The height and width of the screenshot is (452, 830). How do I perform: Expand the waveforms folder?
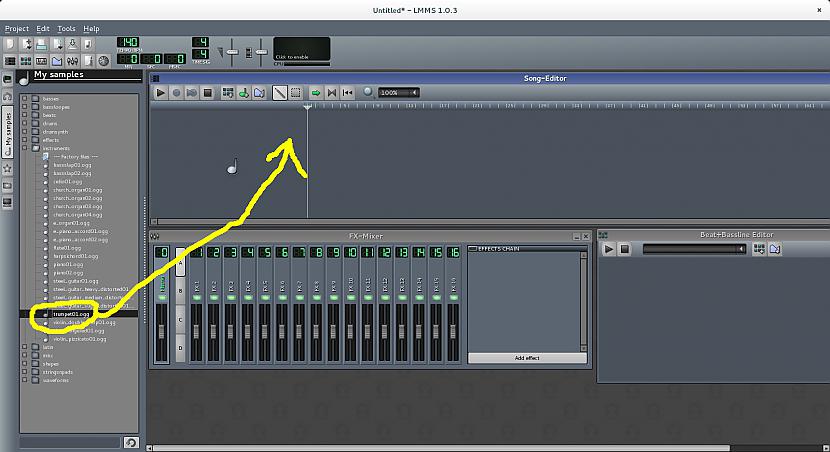coord(24,380)
